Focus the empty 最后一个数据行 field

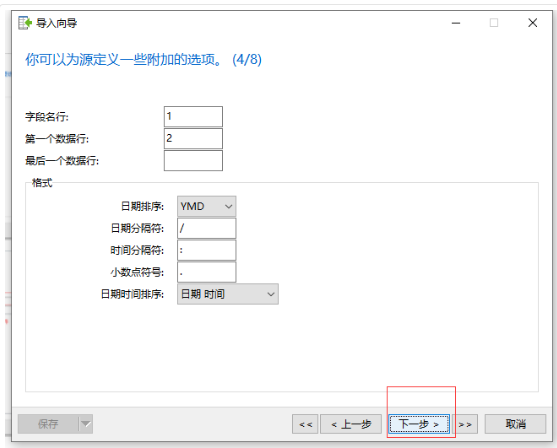coord(193,160)
